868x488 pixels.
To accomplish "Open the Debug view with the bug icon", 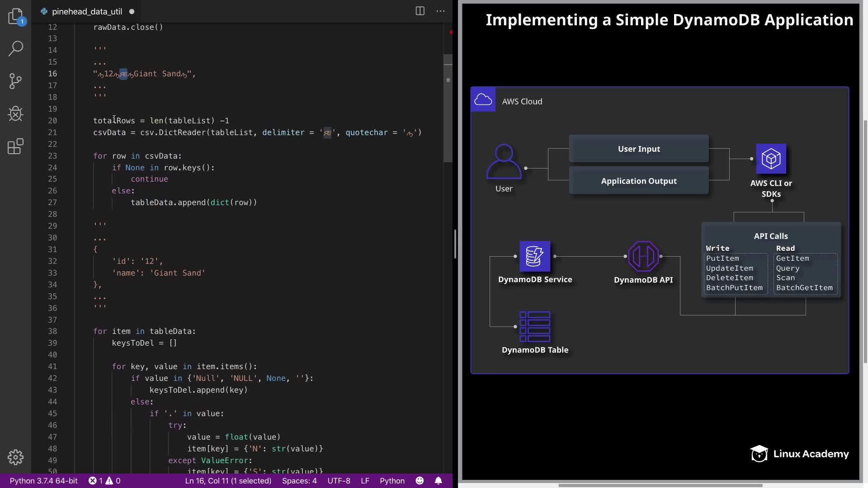I will (x=15, y=113).
